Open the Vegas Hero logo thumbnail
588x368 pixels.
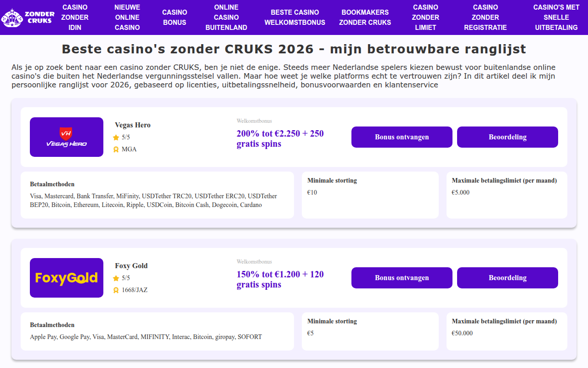pyautogui.click(x=67, y=137)
